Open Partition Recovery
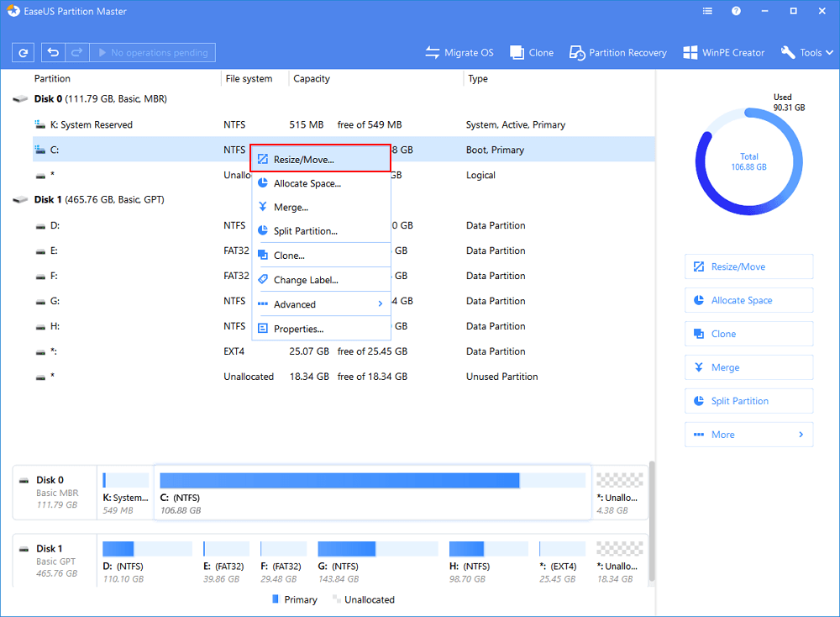The image size is (840, 617). pos(617,52)
